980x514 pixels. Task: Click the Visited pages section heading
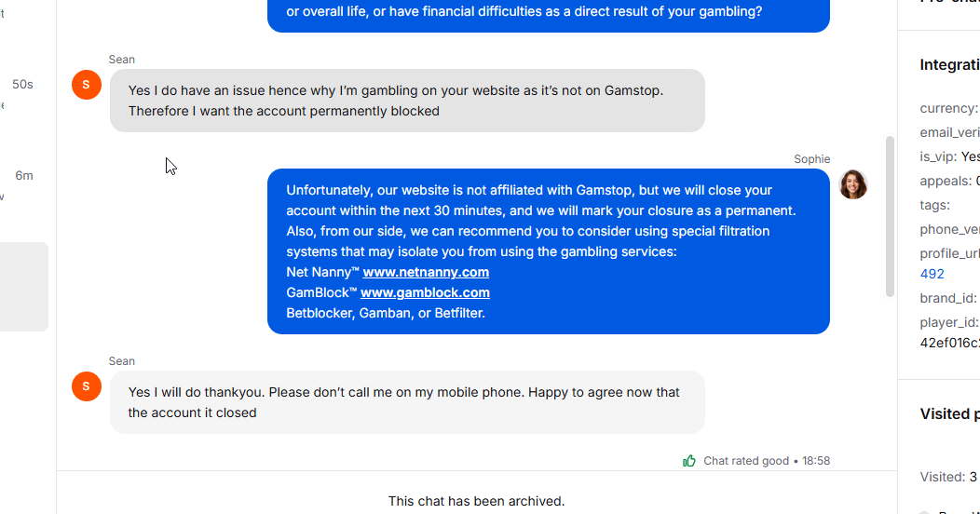pos(949,413)
